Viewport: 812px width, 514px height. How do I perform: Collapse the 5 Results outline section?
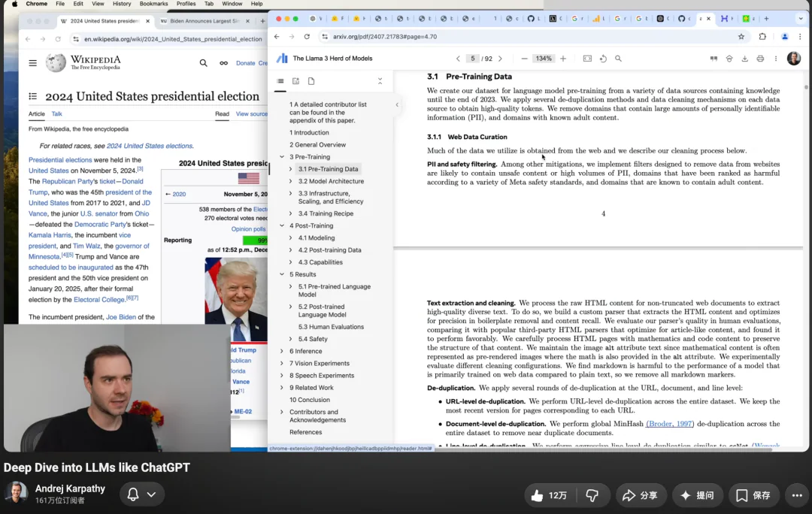tap(282, 274)
